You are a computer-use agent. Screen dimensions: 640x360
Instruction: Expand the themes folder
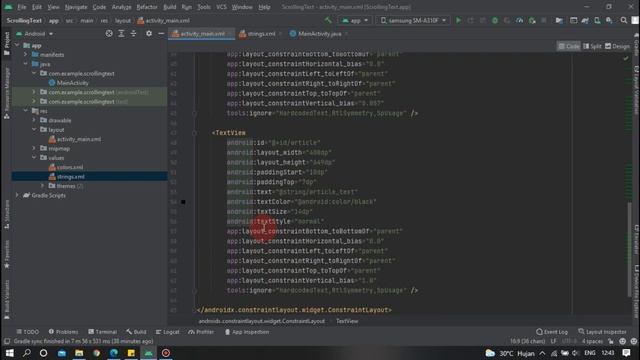point(42,186)
